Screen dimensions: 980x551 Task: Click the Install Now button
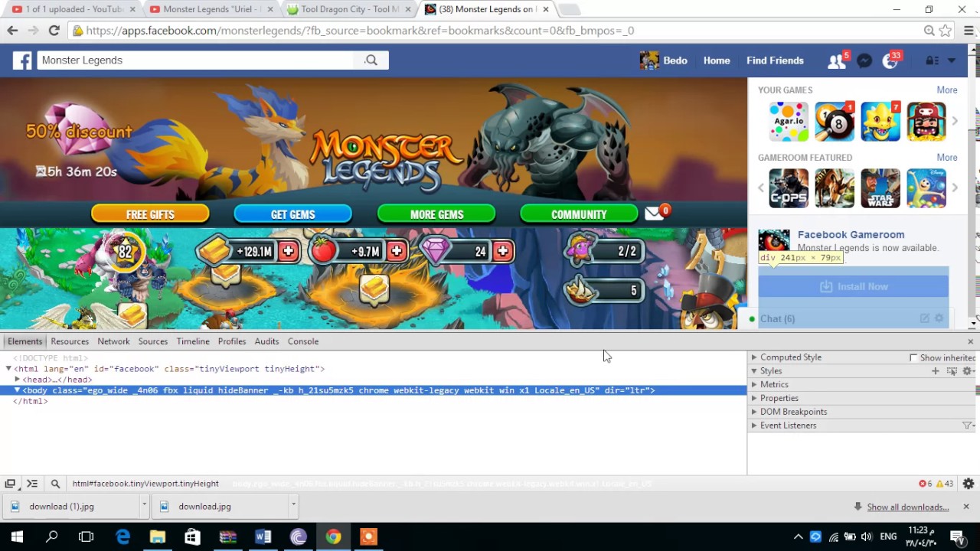click(854, 286)
